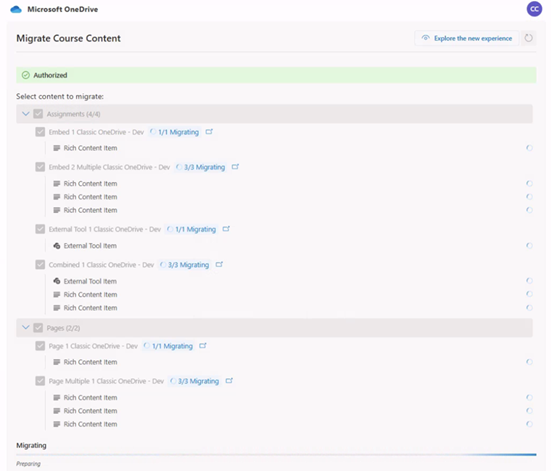Click the Preparing status text

pyautogui.click(x=28, y=464)
